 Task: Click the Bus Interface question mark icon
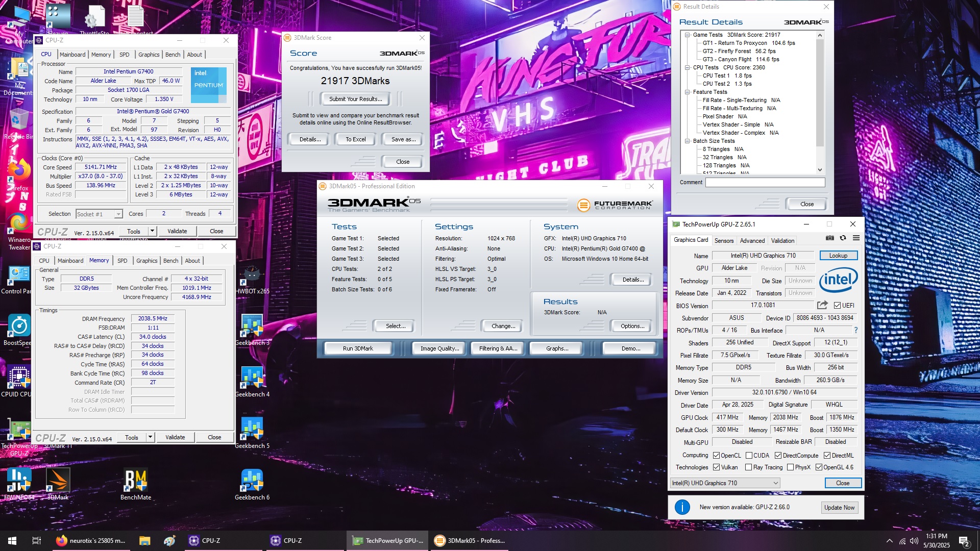[x=856, y=330]
